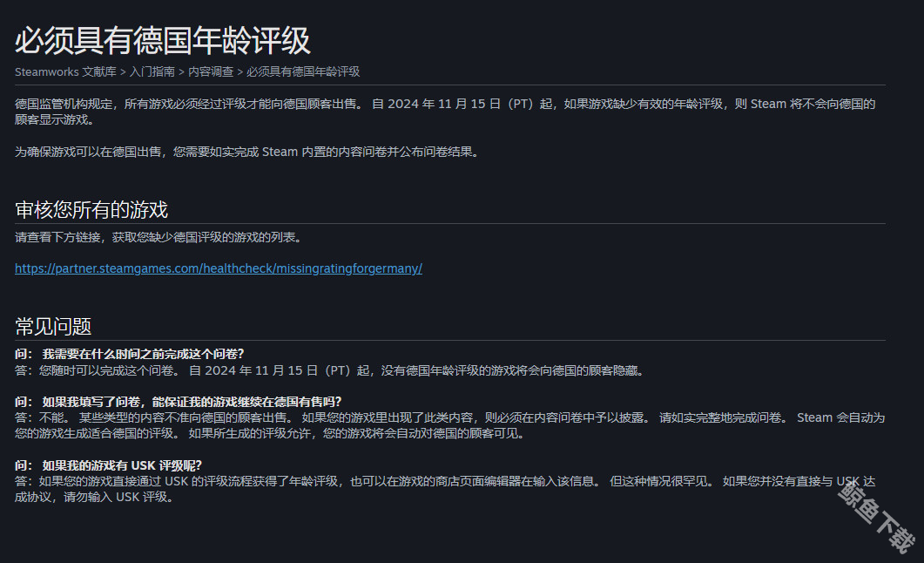Click 顾客显示游戏 in the opening paragraph
This screenshot has width=924, height=563.
[52, 119]
